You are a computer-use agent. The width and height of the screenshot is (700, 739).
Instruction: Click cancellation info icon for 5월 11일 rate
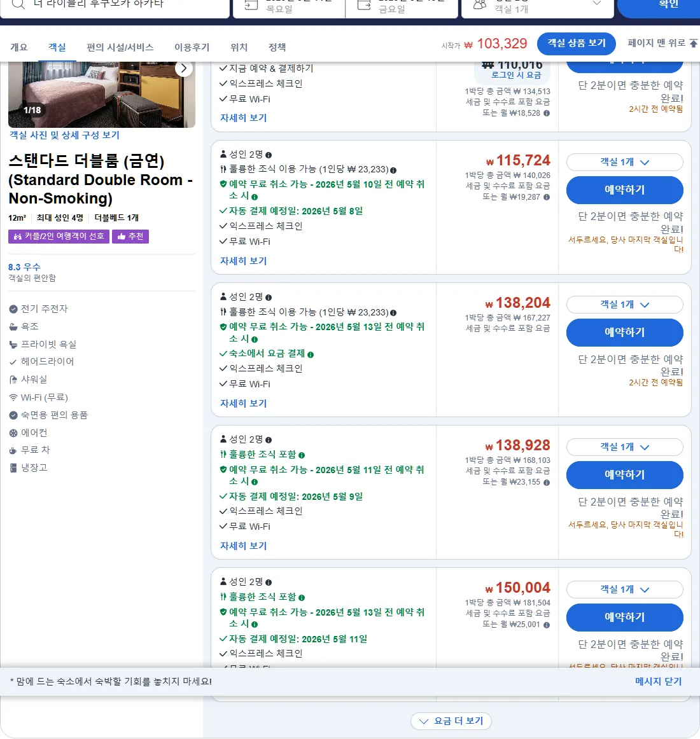click(x=255, y=482)
